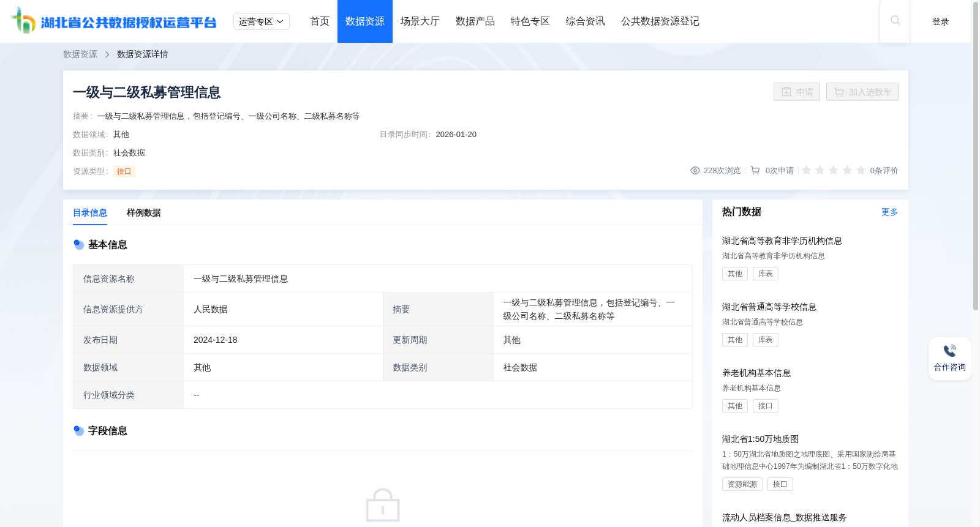Viewport: 980px width, 527px height.
Task: Click the 申请 button
Action: point(797,92)
